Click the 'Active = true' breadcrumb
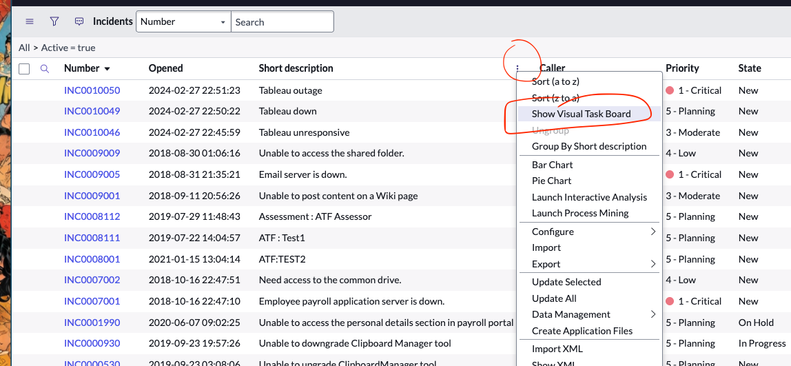 pyautogui.click(x=68, y=48)
